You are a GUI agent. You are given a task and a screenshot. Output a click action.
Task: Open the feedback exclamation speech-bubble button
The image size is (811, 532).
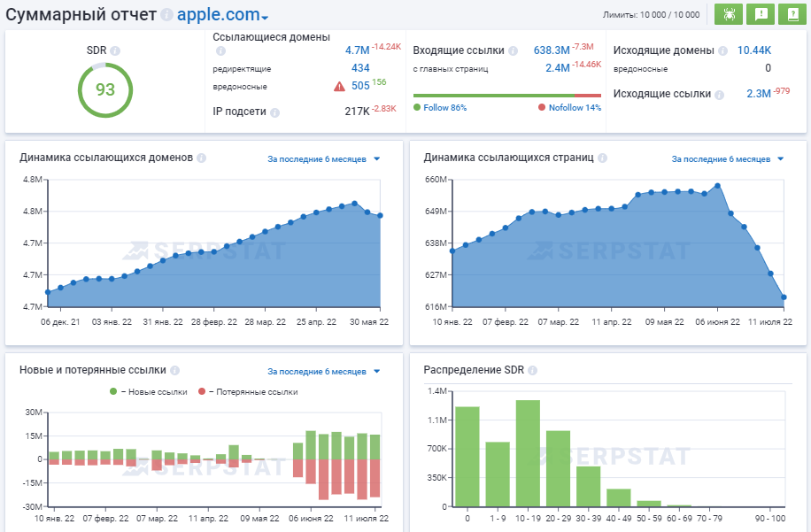pos(760,14)
